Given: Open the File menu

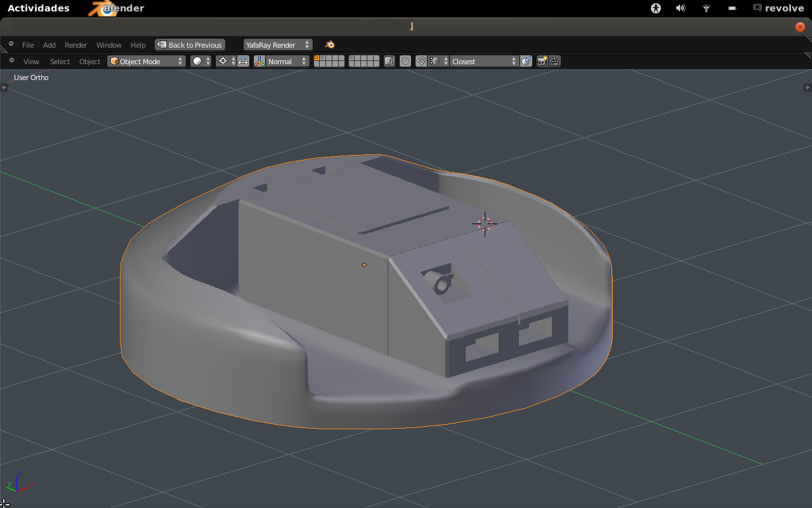Looking at the screenshot, I should coord(28,45).
